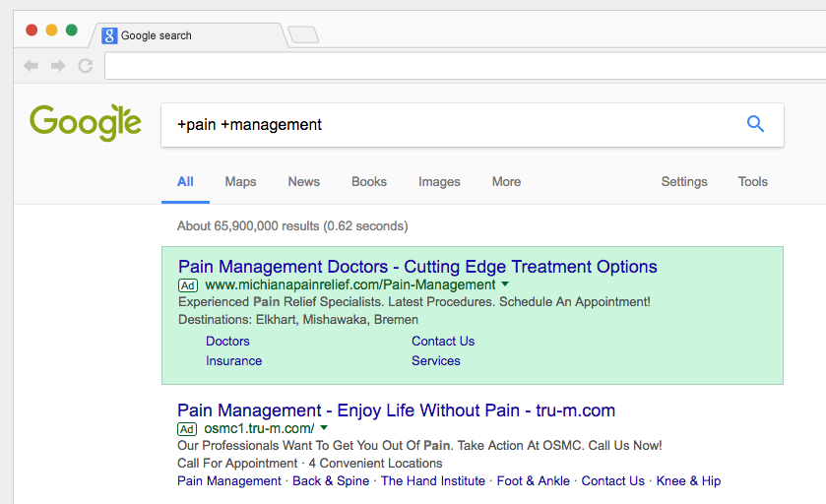
Task: Click the red close window button
Action: [32, 30]
